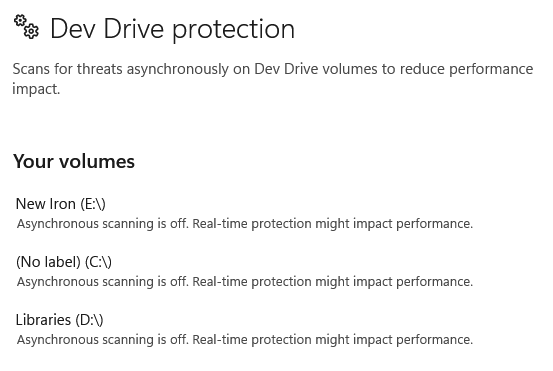Image resolution: width=553 pixels, height=371 pixels.
Task: Click the smaller upper gear in header icon
Action: tap(20, 20)
